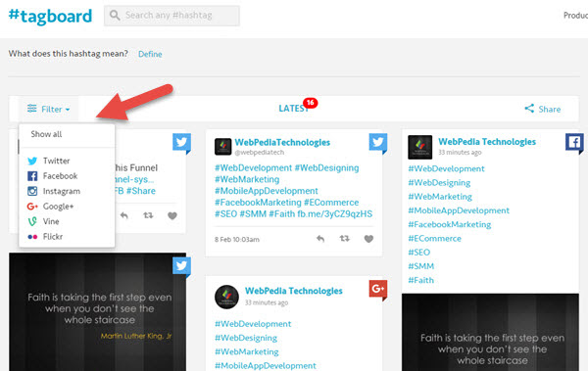Click #WebDesigning hashtag in the tweet card

point(326,168)
